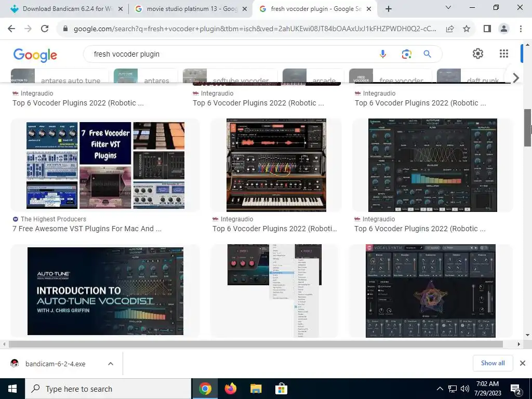
Task: Click the share page icon in address bar
Action: point(450,29)
